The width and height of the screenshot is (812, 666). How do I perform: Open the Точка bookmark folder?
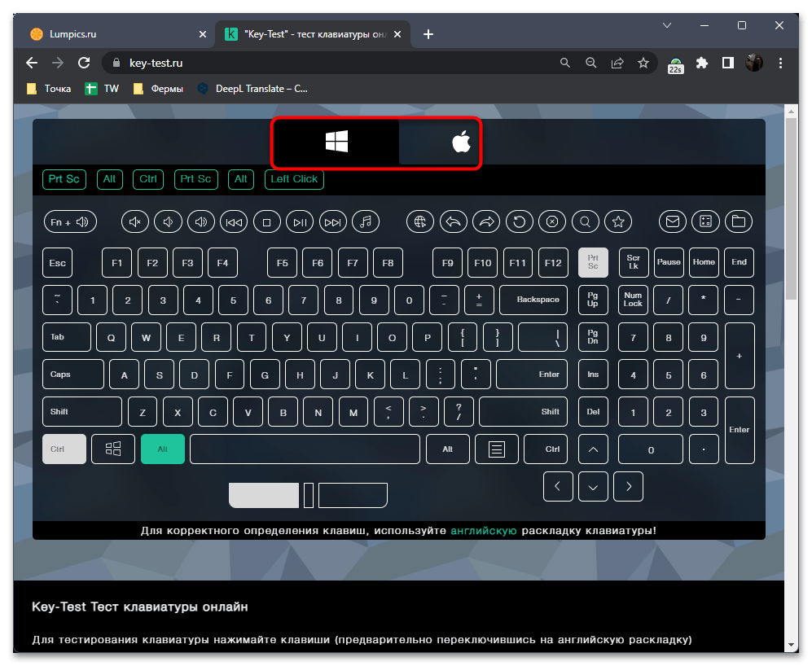(x=49, y=89)
